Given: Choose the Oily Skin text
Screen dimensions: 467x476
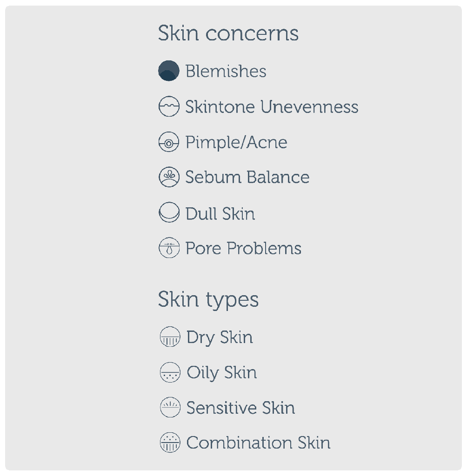Looking at the screenshot, I should point(221,373).
